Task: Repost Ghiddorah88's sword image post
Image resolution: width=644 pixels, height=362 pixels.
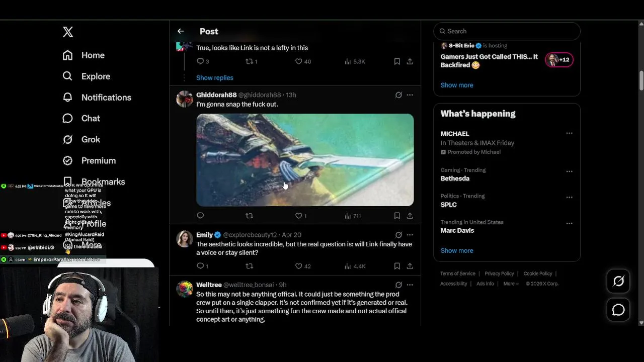Action: coord(249,216)
